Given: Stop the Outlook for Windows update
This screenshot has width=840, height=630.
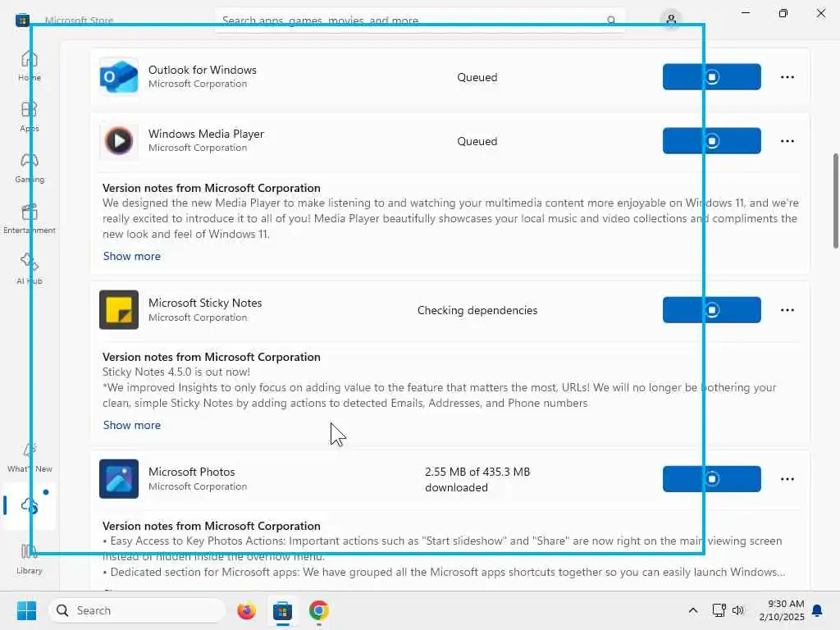Looking at the screenshot, I should tap(711, 76).
